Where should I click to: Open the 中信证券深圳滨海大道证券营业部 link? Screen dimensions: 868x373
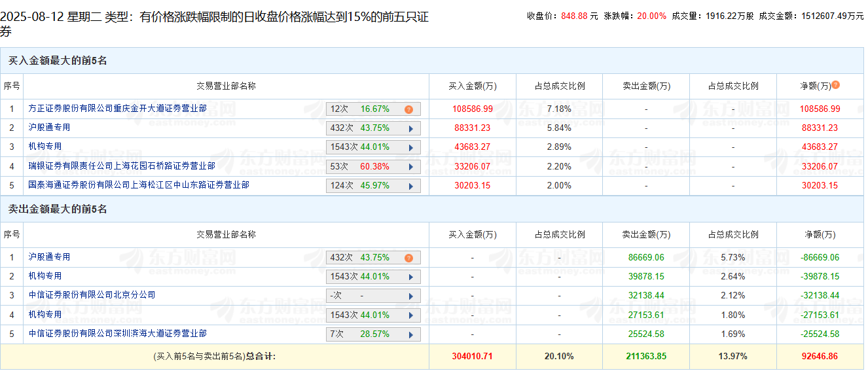pos(117,334)
